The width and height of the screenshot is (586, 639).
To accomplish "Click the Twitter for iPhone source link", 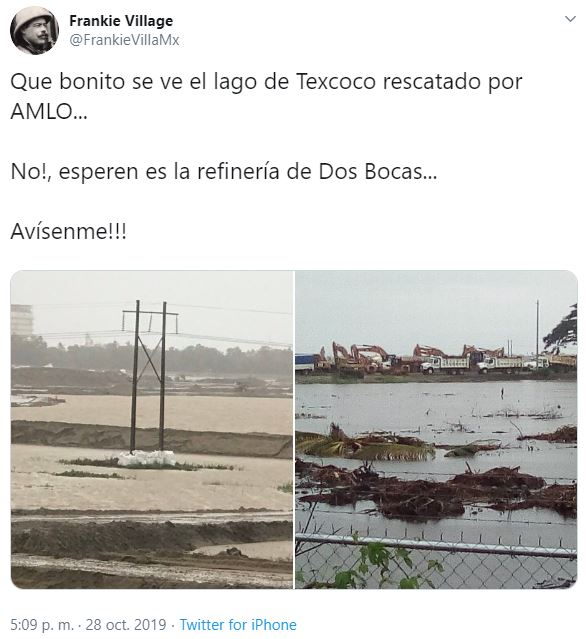I will click(238, 625).
